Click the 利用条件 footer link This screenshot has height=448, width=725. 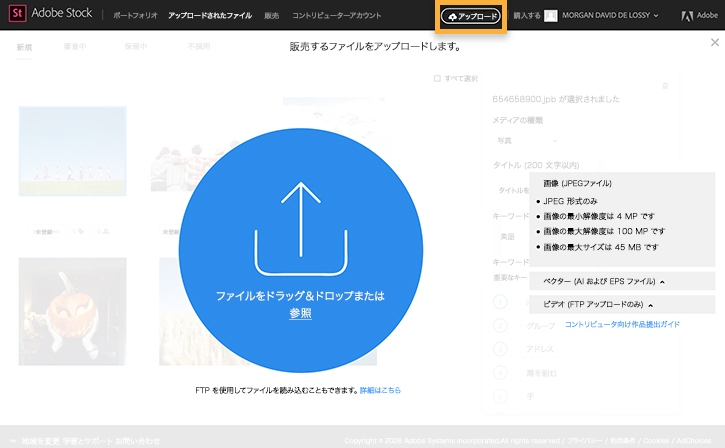(x=622, y=441)
